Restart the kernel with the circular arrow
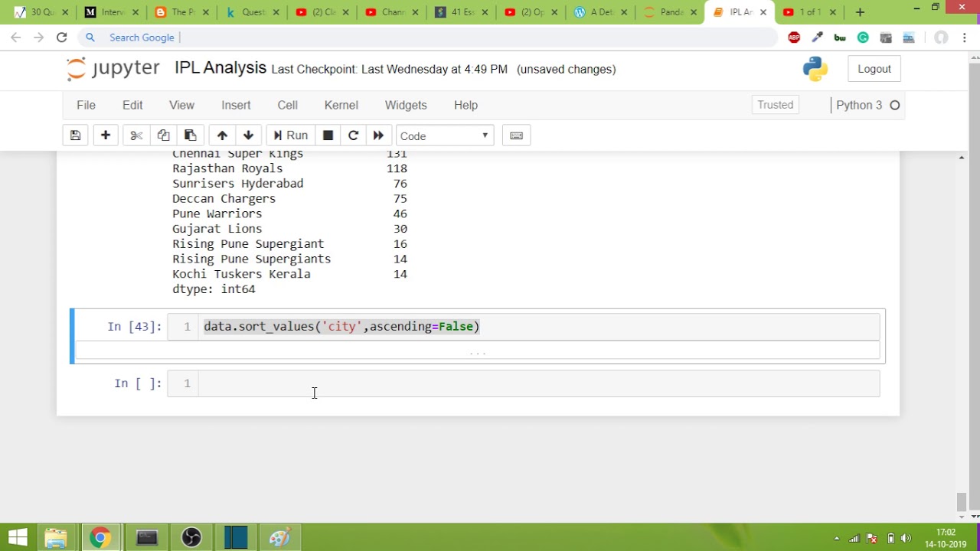This screenshot has width=980, height=551. pyautogui.click(x=353, y=135)
